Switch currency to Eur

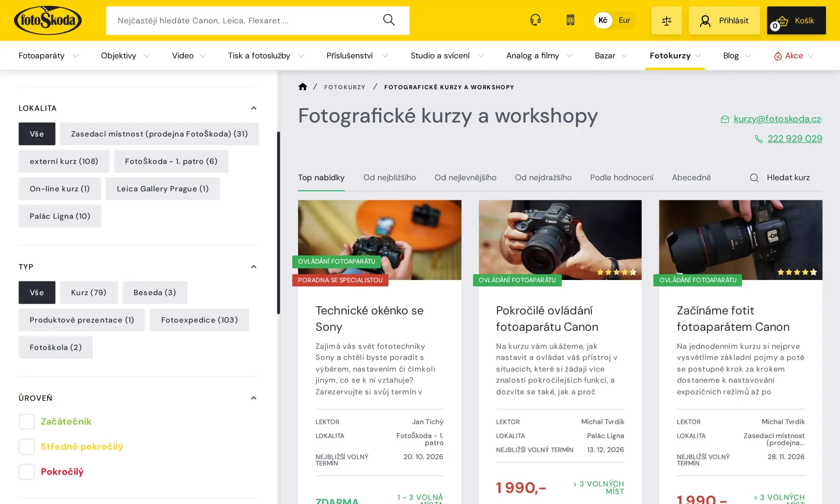pyautogui.click(x=624, y=20)
